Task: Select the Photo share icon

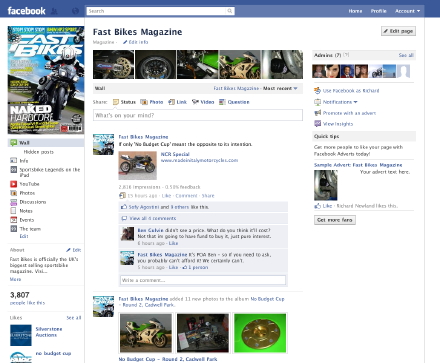Action: coord(144,102)
